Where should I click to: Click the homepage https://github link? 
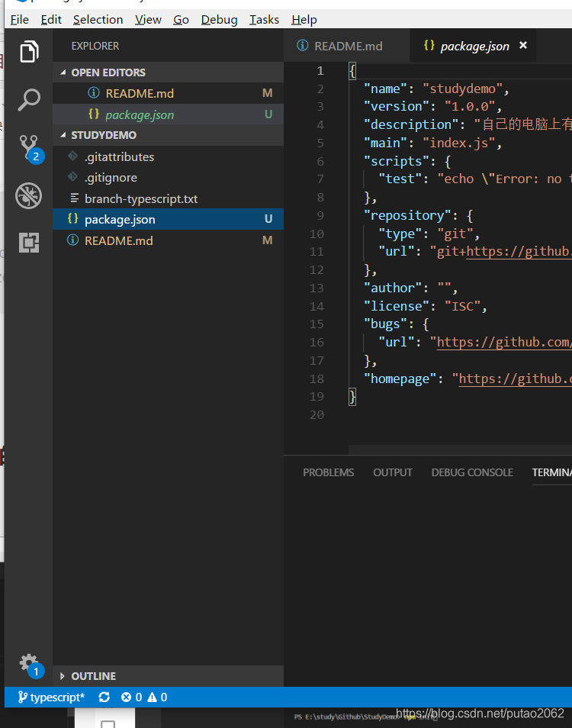pyautogui.click(x=515, y=378)
